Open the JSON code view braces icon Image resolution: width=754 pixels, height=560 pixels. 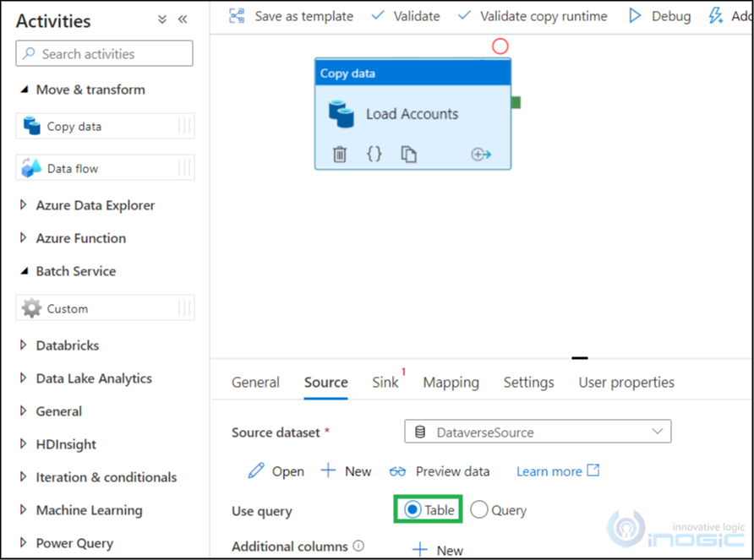[x=374, y=155]
